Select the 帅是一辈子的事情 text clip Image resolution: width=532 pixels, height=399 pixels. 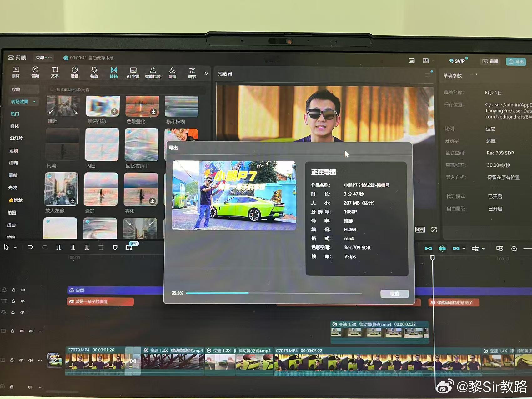point(100,301)
